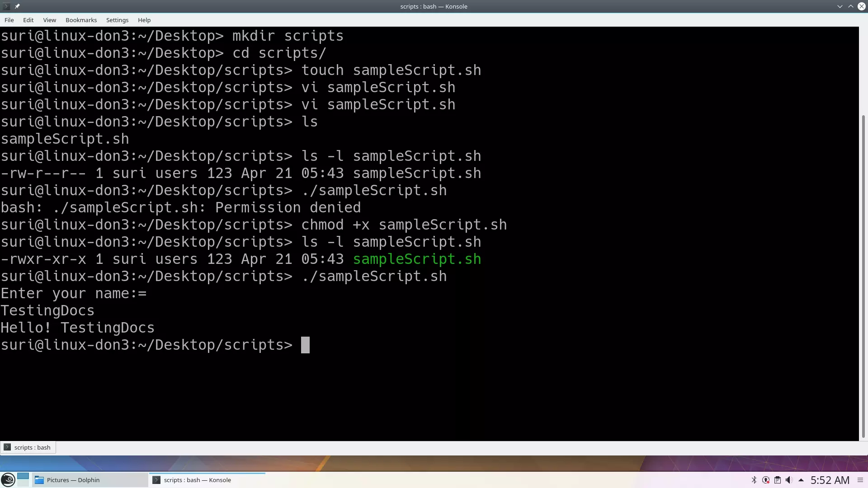Click the Bookmarks menu item
The height and width of the screenshot is (488, 868).
click(x=81, y=20)
